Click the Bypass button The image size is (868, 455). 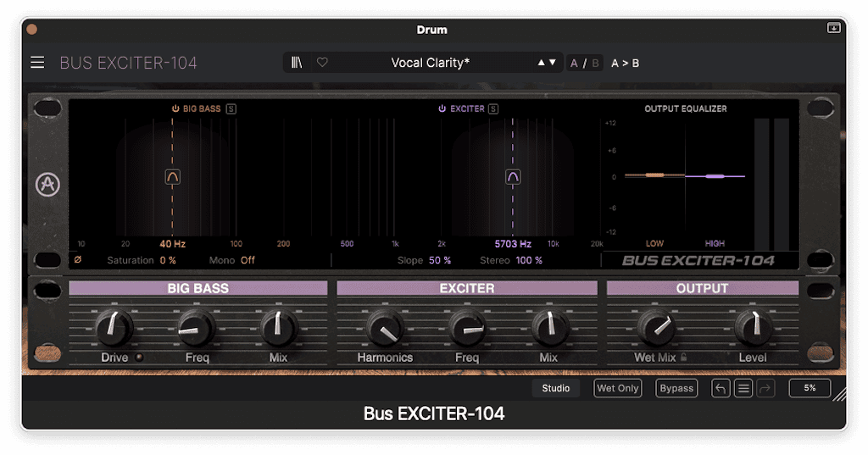tap(676, 388)
